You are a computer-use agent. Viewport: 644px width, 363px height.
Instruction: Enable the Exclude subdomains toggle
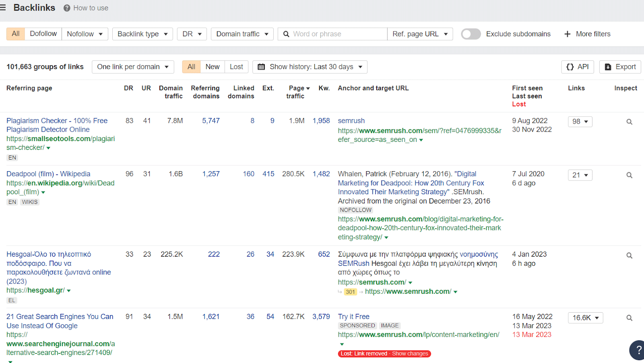pyautogui.click(x=471, y=34)
